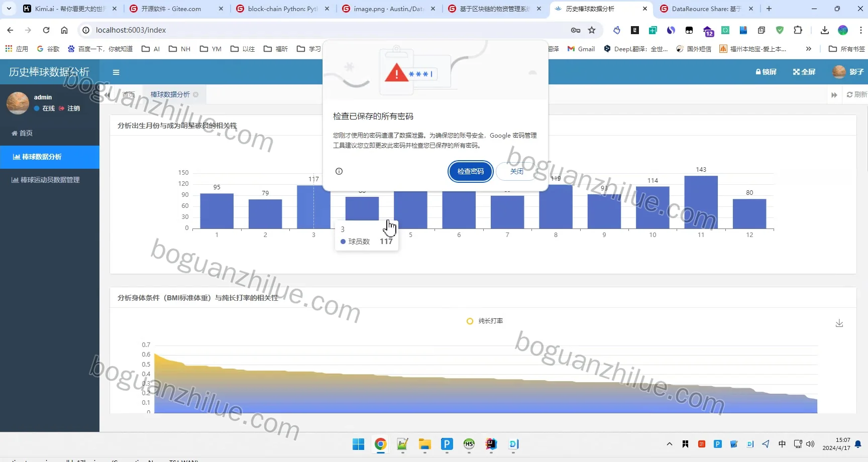Screen dimensions: 868x462
Task: Click the 刷新 refresh tab button
Action: click(856, 94)
